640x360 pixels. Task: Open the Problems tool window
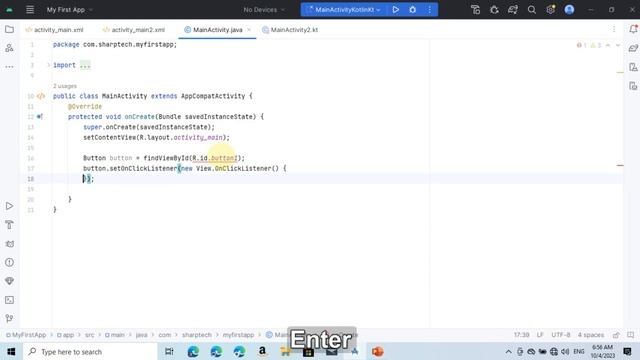tap(9, 262)
